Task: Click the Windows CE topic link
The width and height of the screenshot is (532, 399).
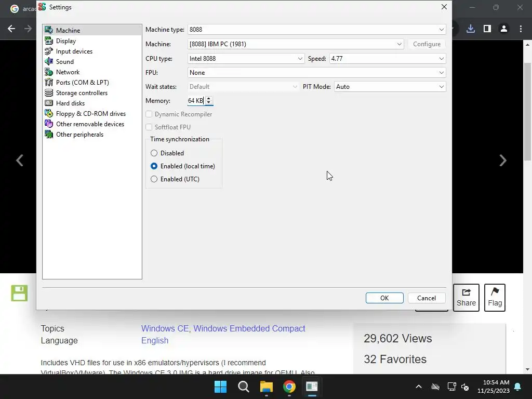Action: (x=166, y=328)
